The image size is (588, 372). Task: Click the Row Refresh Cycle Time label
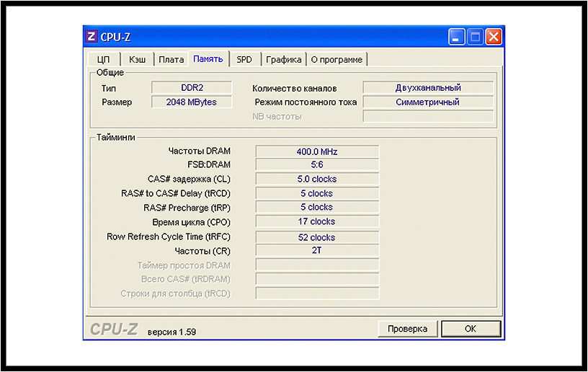point(169,236)
